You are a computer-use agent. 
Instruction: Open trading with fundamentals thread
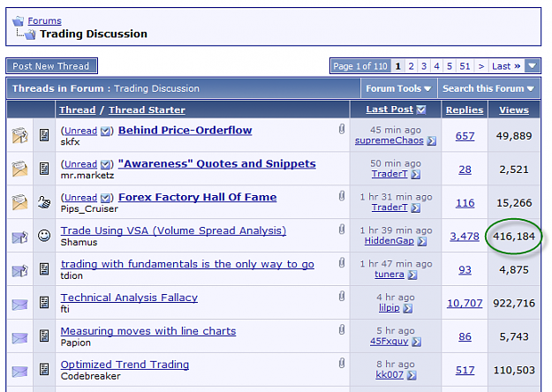[187, 264]
